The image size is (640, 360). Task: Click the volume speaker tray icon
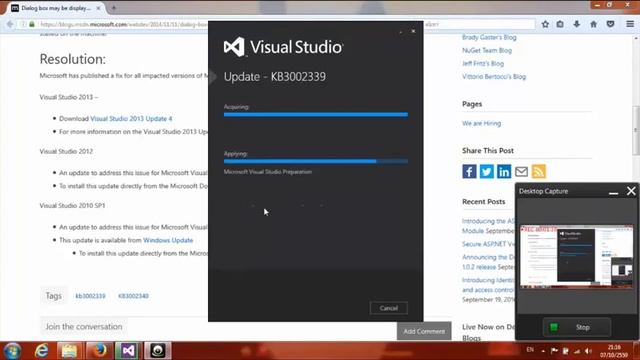coord(588,351)
